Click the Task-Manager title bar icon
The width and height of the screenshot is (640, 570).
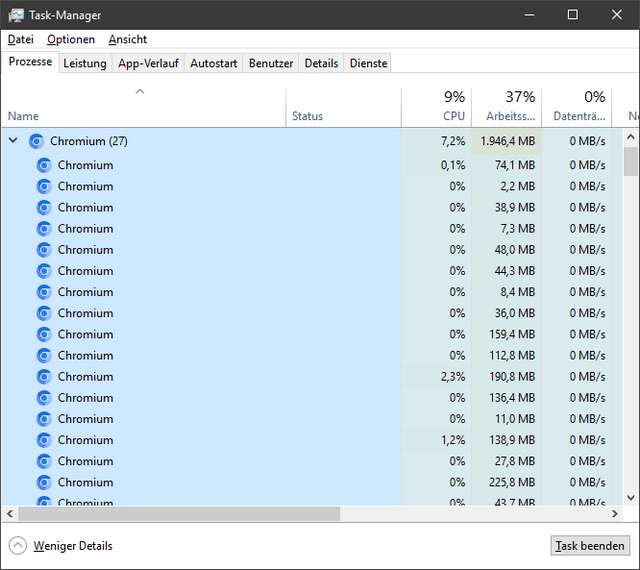(16, 15)
